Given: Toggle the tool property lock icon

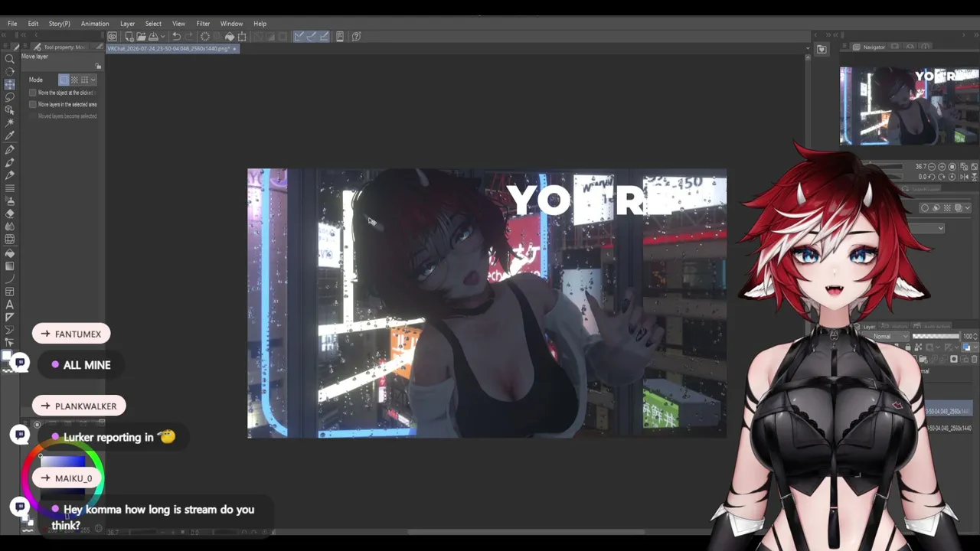Looking at the screenshot, I should 98,67.
